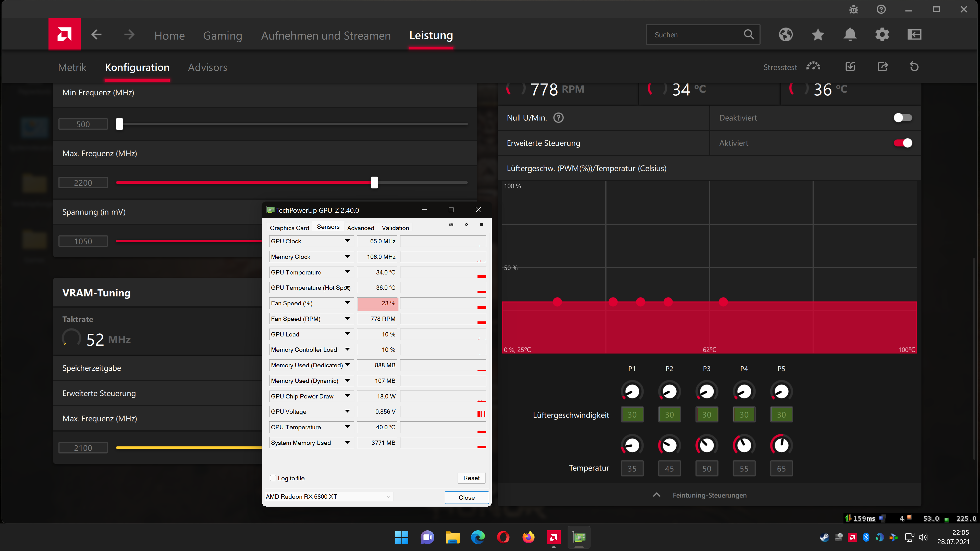The image size is (980, 551).
Task: Open the notifications bell icon
Action: coord(850,35)
